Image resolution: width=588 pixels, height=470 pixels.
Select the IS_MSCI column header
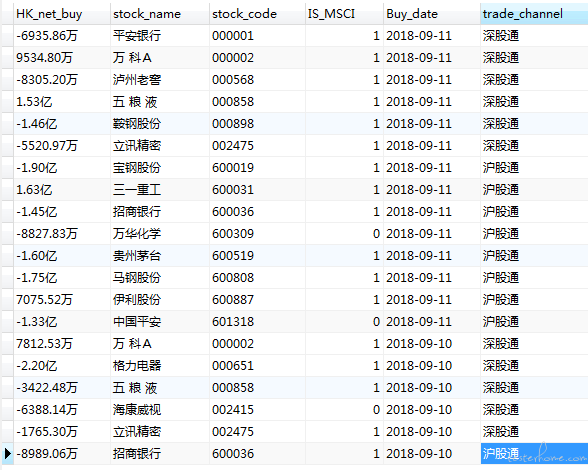[344, 14]
